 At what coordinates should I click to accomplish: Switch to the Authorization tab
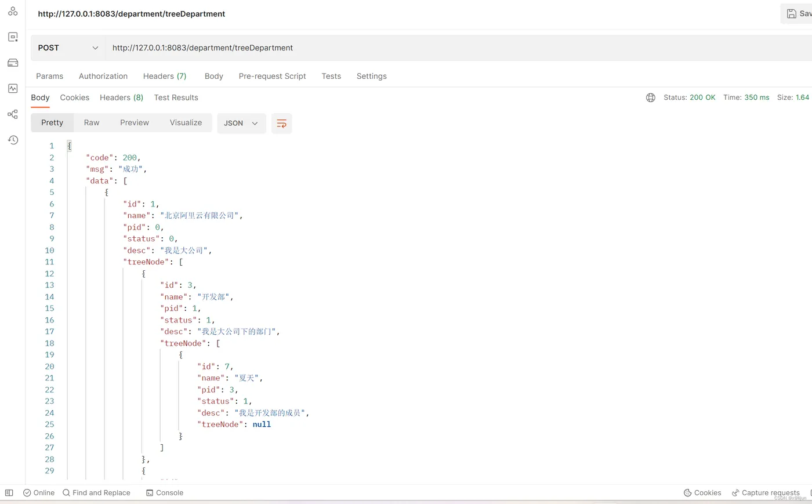[103, 76]
